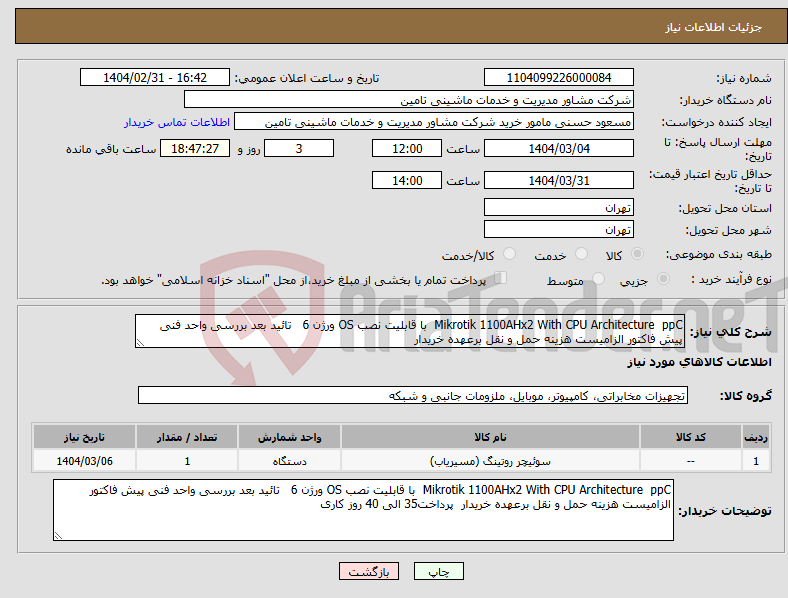The image size is (788, 598).
Task: Select the جزیی purchase type radio
Action: pyautogui.click(x=663, y=278)
